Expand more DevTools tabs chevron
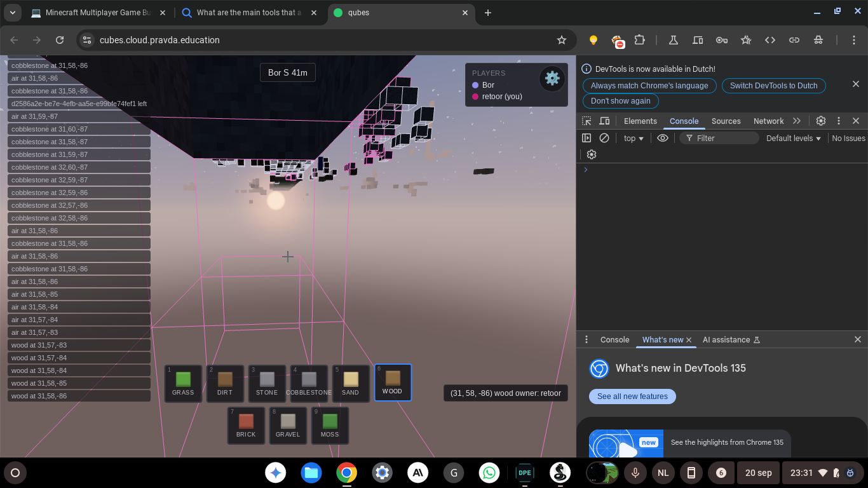The width and height of the screenshot is (868, 488). point(797,121)
